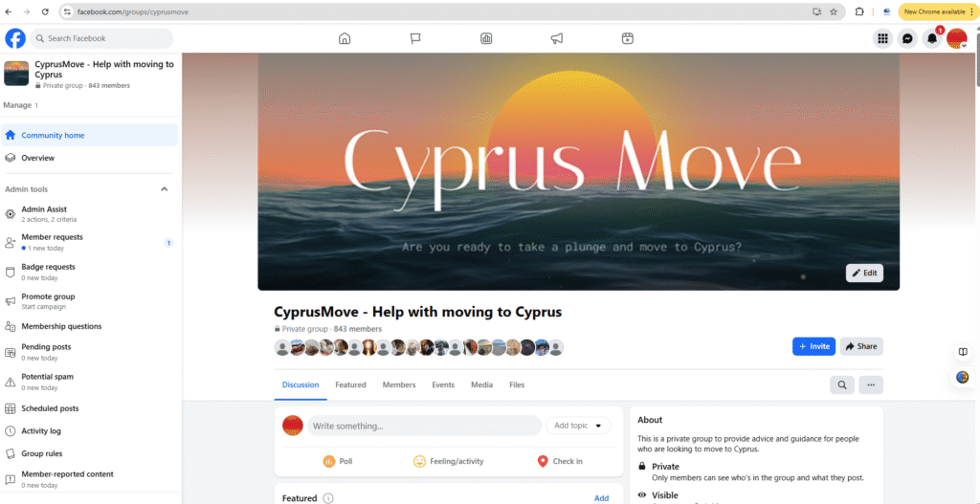Reload the page in Chrome
The width and height of the screenshot is (980, 504).
[45, 11]
